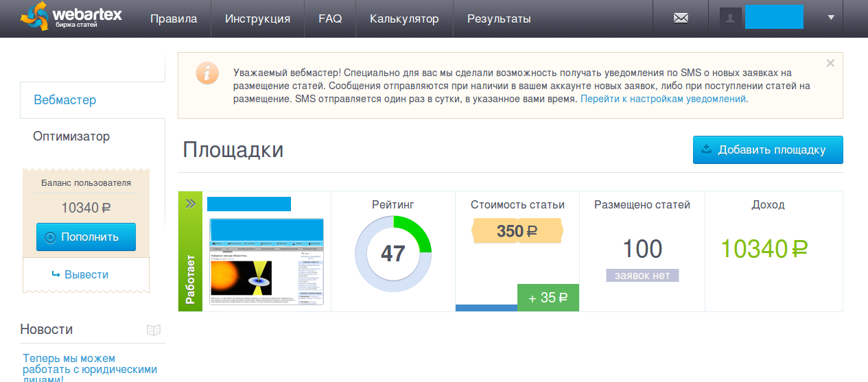This screenshot has width=868, height=382.
Task: Click the Размещено статей column header
Action: click(642, 204)
